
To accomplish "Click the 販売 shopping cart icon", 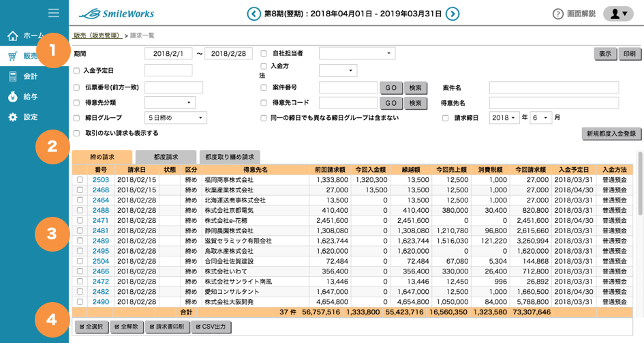I will pyautogui.click(x=13, y=56).
